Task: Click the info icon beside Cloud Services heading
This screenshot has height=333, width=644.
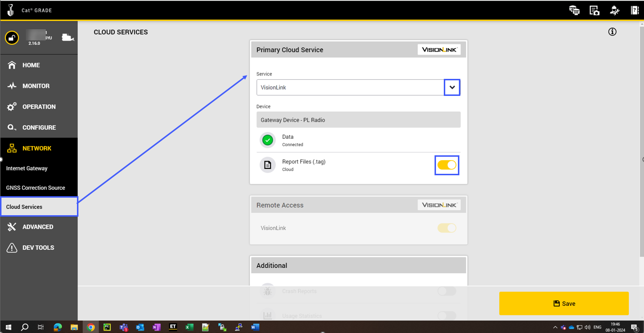Action: pyautogui.click(x=612, y=32)
